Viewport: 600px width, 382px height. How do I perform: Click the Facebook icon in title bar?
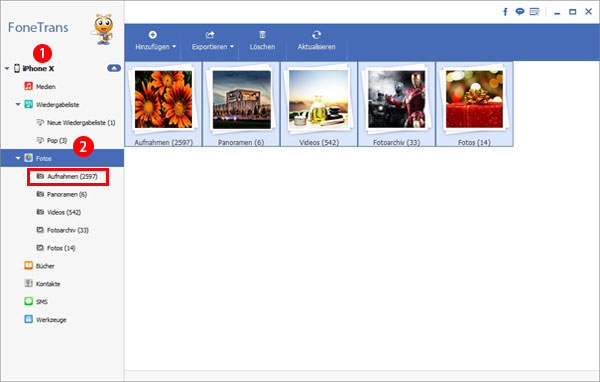505,12
